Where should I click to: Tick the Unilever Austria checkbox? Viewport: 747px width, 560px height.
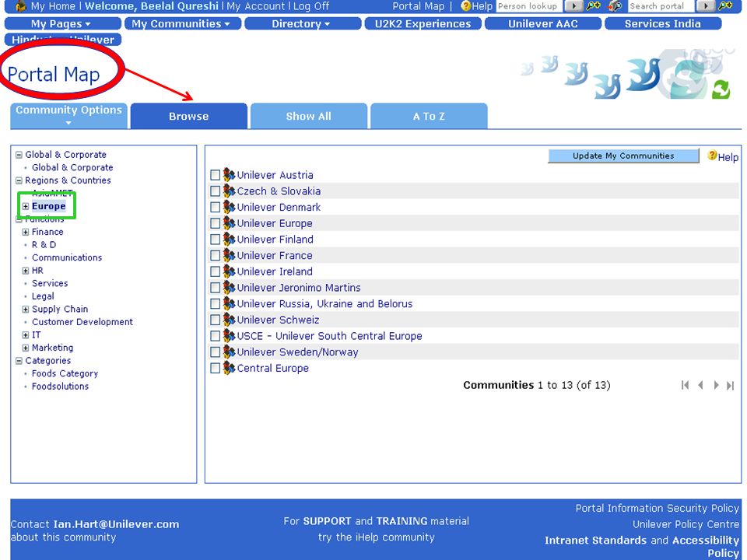click(x=215, y=175)
